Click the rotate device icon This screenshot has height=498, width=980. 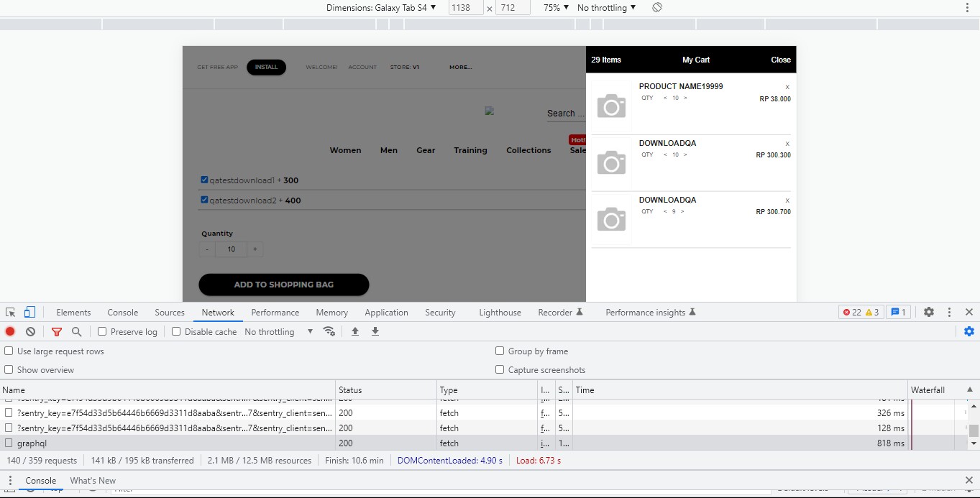[x=657, y=7]
